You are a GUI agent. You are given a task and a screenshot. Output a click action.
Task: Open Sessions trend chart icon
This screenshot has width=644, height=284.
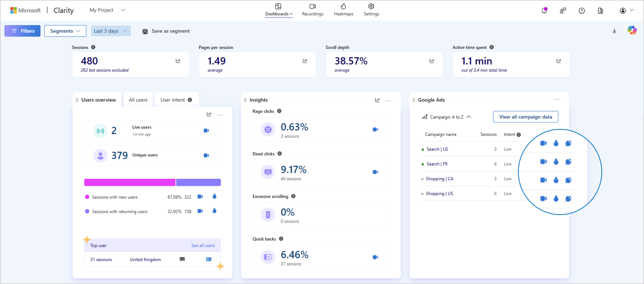(178, 61)
